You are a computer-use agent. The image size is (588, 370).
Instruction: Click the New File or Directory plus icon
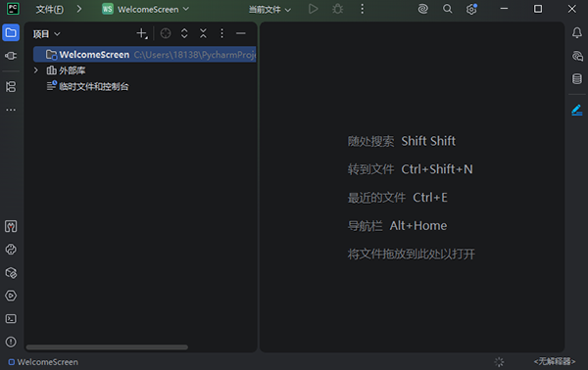tap(142, 33)
